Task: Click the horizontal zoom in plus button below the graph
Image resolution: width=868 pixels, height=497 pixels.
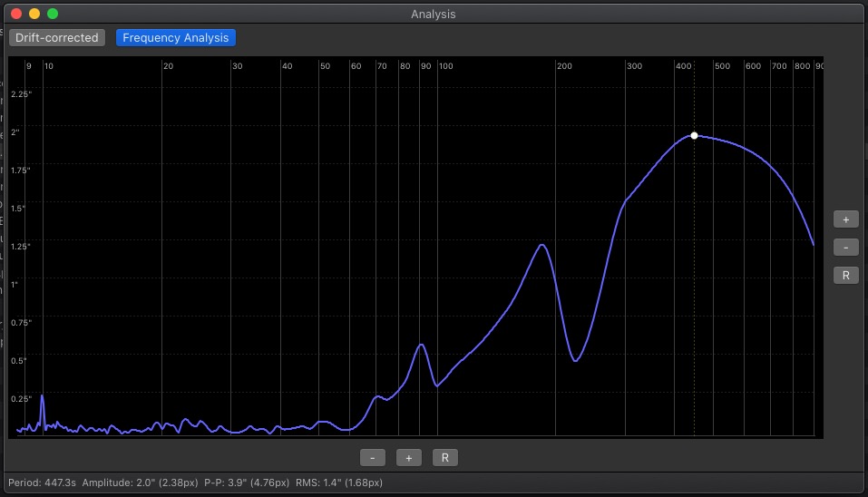Action: coord(408,458)
